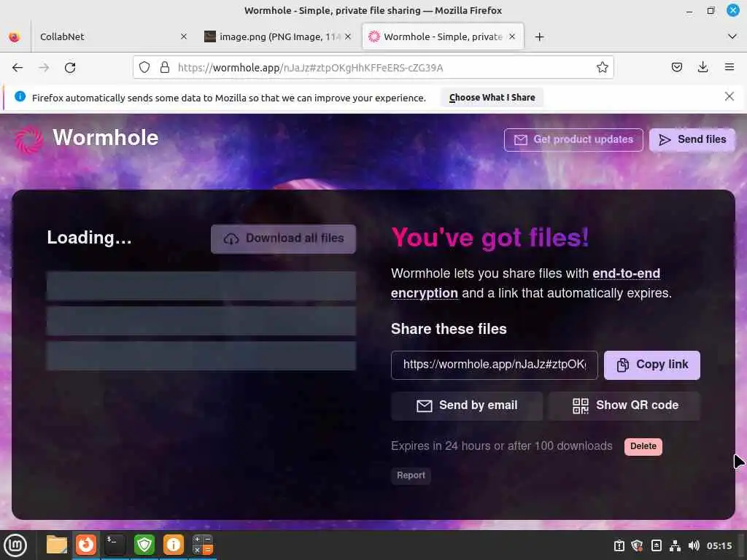The image size is (747, 560).
Task: Click the update shield tray icon
Action: 637,545
